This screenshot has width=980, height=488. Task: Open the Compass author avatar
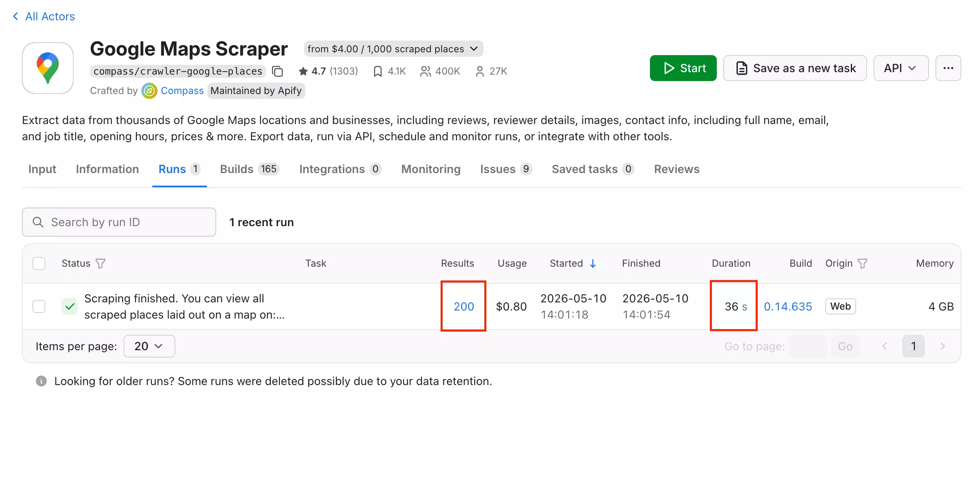coord(149,91)
